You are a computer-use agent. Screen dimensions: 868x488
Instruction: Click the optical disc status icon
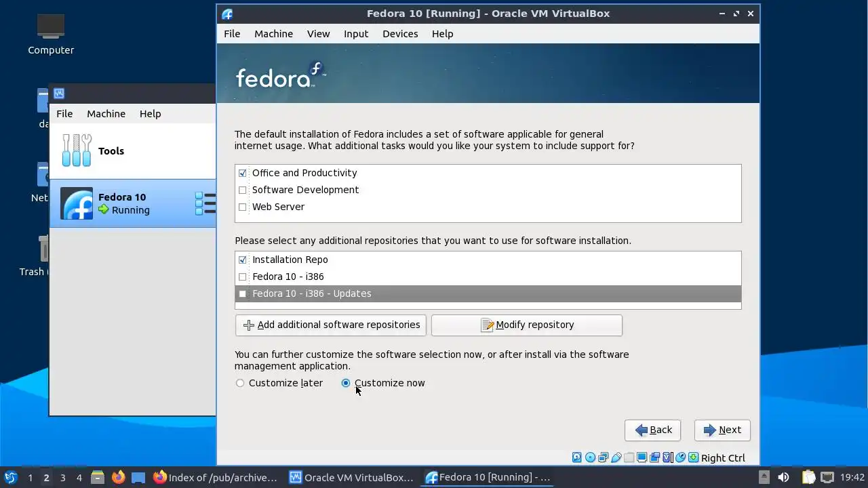click(590, 457)
